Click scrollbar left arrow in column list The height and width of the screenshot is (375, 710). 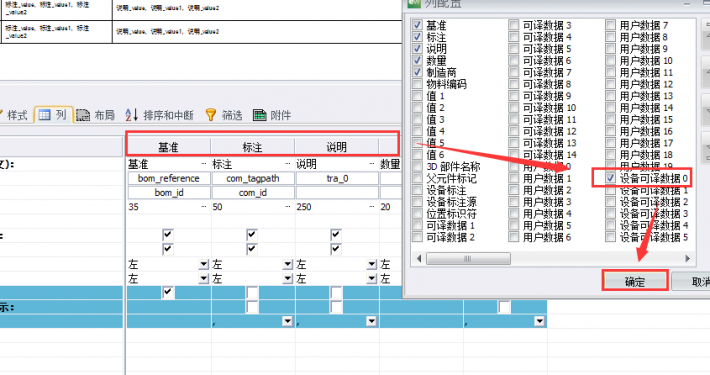pos(419,259)
